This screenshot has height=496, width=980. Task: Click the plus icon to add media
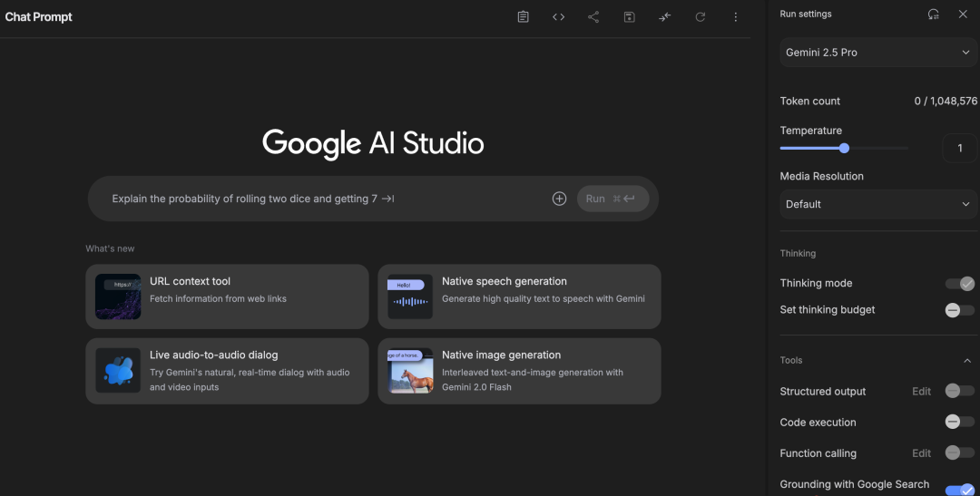coord(559,199)
